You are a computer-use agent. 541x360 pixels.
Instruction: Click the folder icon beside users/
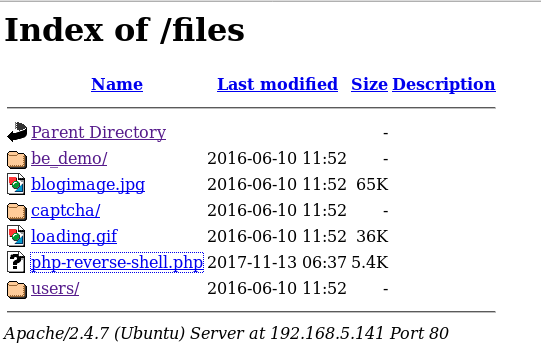point(17,289)
